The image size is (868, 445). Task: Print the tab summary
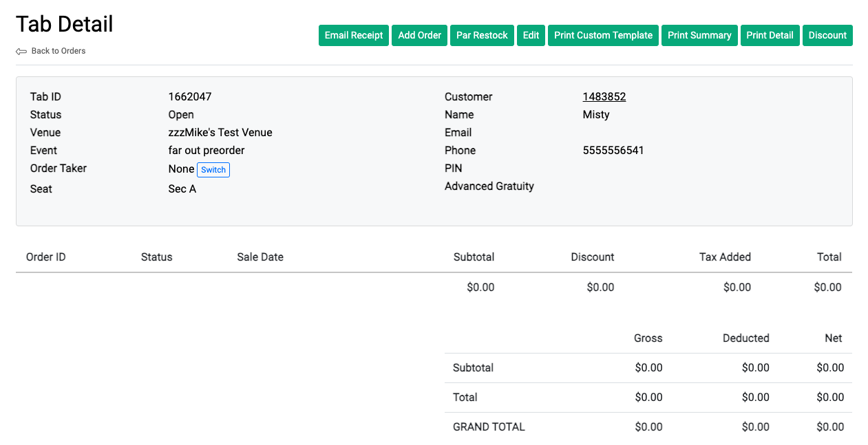point(699,35)
